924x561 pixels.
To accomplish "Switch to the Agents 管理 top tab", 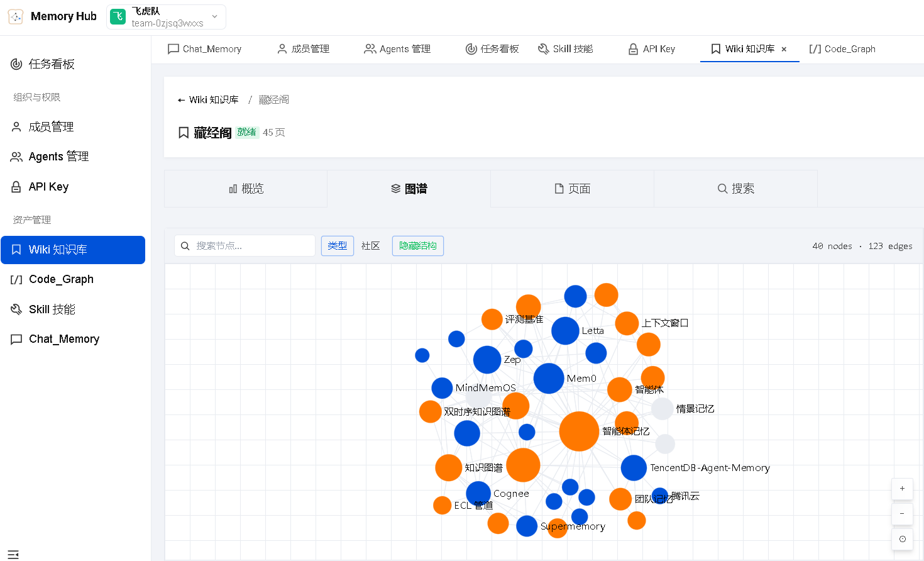I will tap(397, 49).
